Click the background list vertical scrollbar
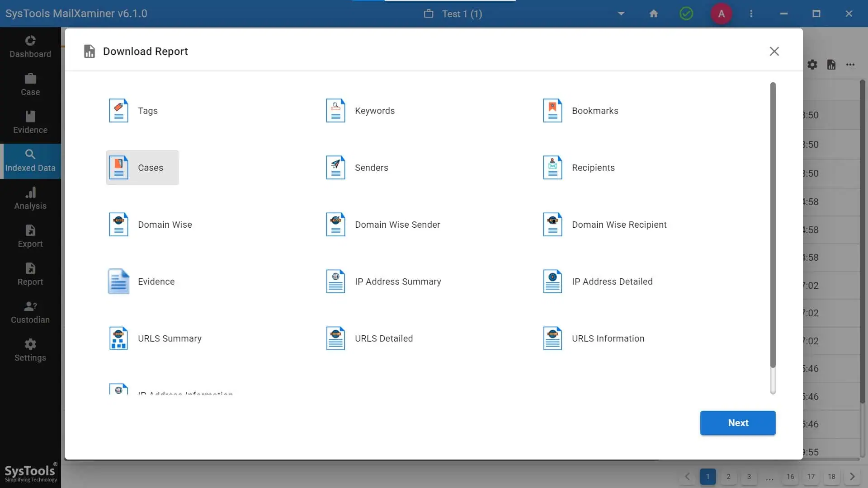The image size is (868, 488). [863, 241]
